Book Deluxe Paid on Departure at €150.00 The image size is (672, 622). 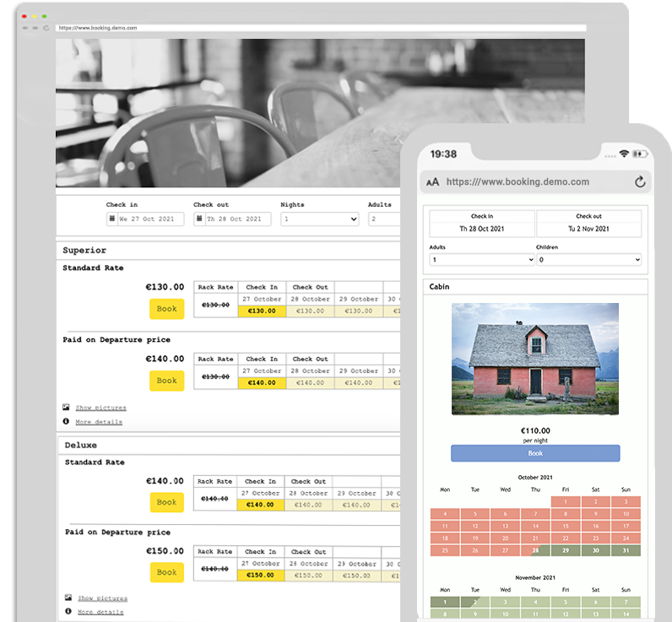pyautogui.click(x=166, y=572)
